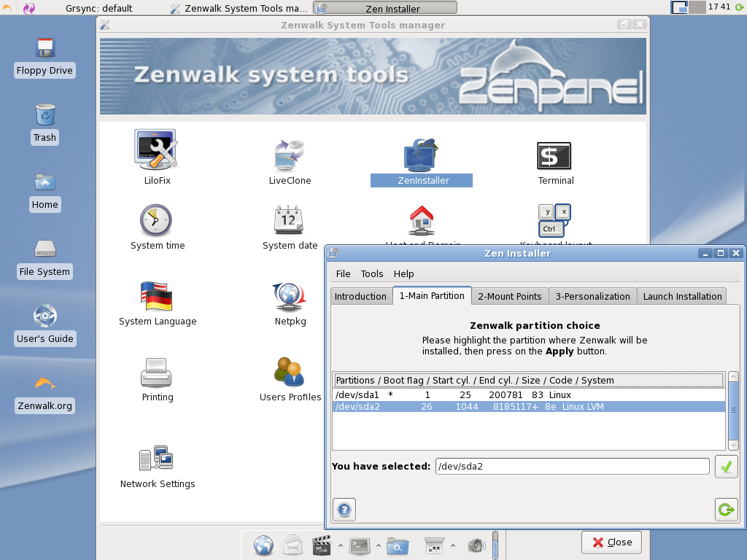The image size is (747, 560).
Task: Click the Floppy Drive desktop icon
Action: [x=44, y=47]
